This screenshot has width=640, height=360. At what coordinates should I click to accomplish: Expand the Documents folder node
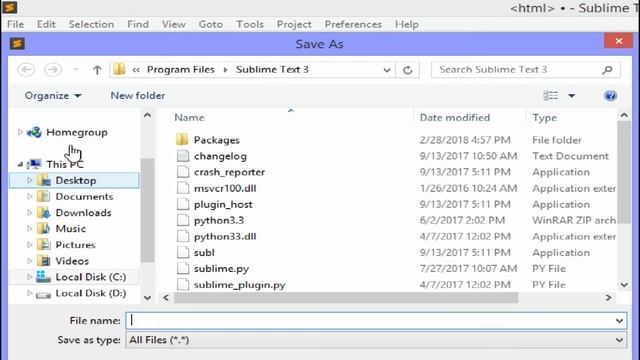click(x=29, y=197)
